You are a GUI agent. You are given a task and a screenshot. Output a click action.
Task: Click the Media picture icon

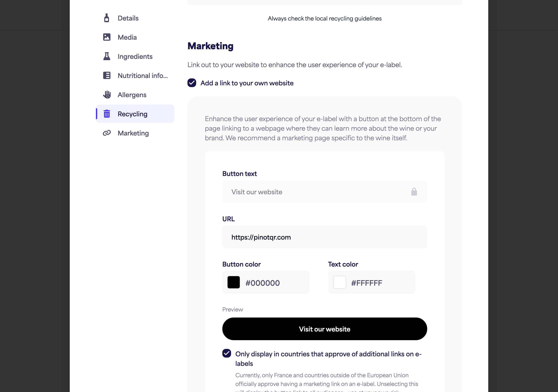[107, 37]
